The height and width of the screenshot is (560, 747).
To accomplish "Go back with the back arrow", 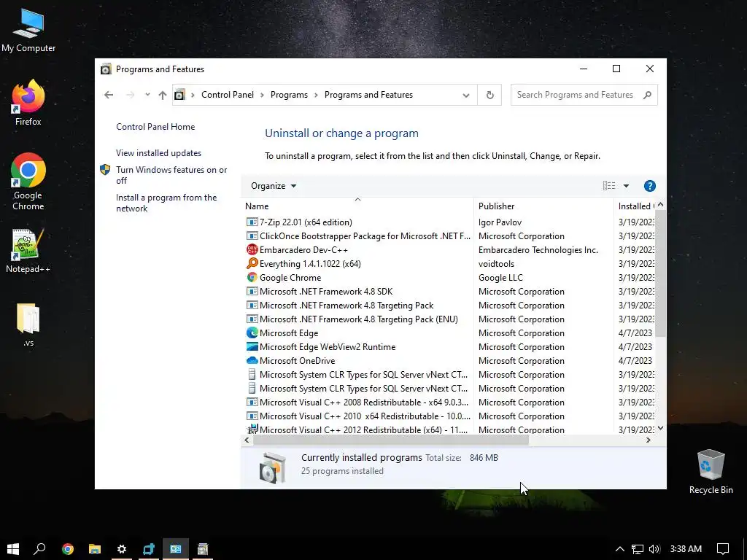I will coord(109,95).
